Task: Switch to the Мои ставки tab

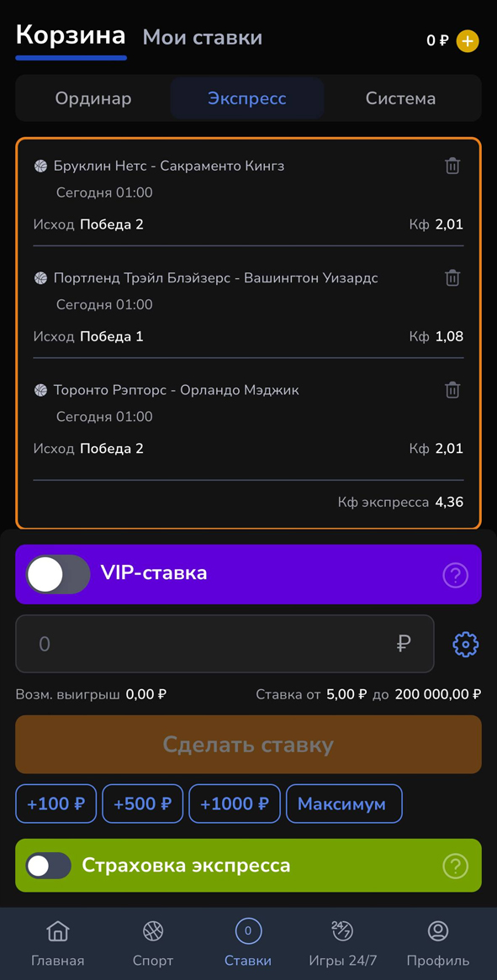Action: pos(203,37)
